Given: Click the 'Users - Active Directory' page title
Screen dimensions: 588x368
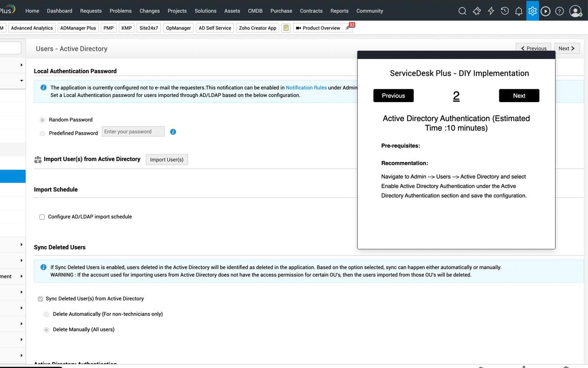Looking at the screenshot, I should click(72, 49).
